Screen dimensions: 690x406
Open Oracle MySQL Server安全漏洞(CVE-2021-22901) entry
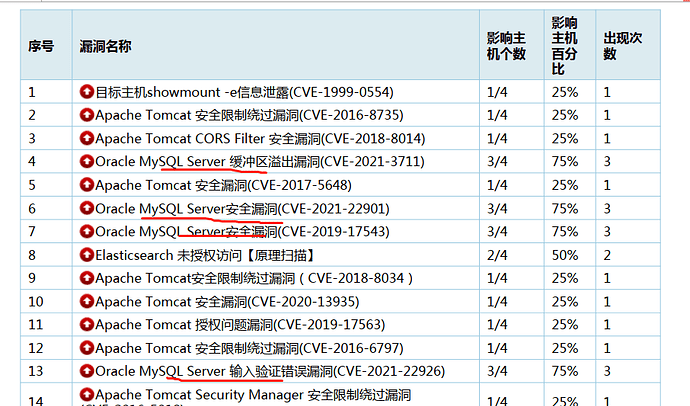pyautogui.click(x=242, y=208)
